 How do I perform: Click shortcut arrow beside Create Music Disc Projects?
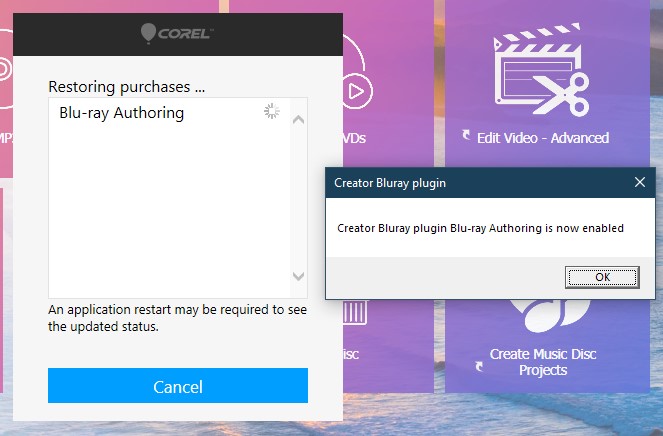pyautogui.click(x=479, y=366)
